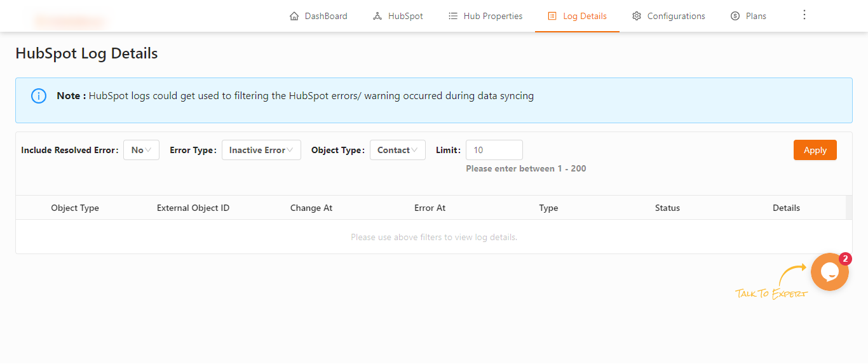Click the External Object ID column header

[x=193, y=208]
